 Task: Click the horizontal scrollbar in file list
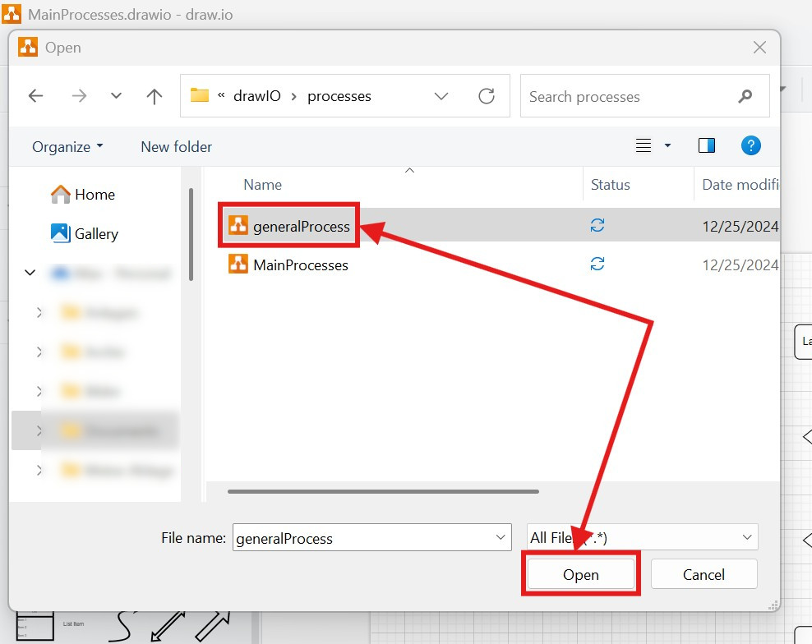pyautogui.click(x=383, y=491)
